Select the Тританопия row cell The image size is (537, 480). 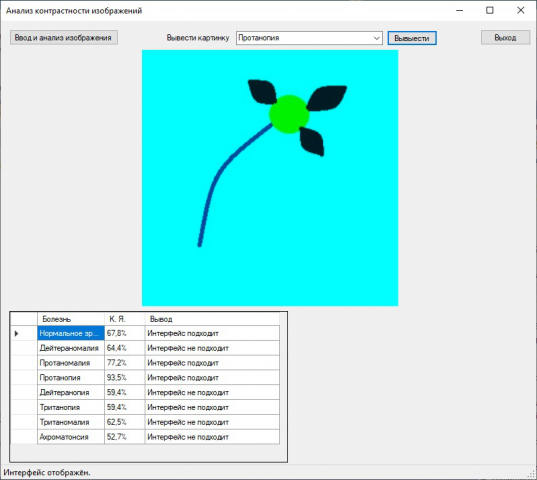71,407
